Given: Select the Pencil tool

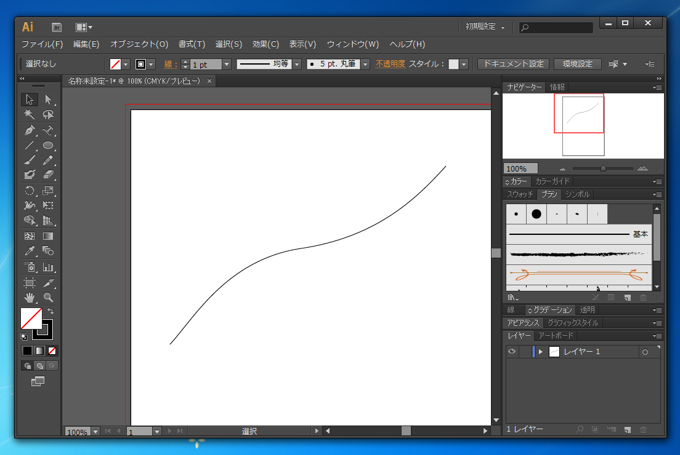Looking at the screenshot, I should pos(48,160).
